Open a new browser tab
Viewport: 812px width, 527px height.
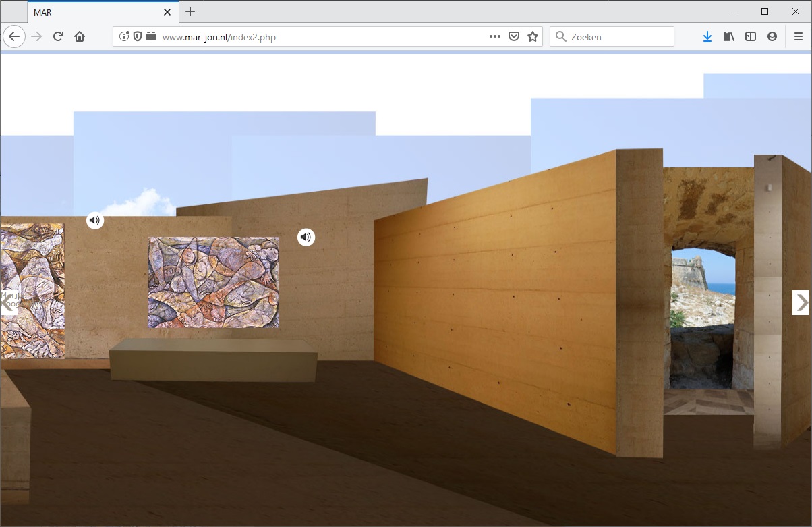[190, 12]
